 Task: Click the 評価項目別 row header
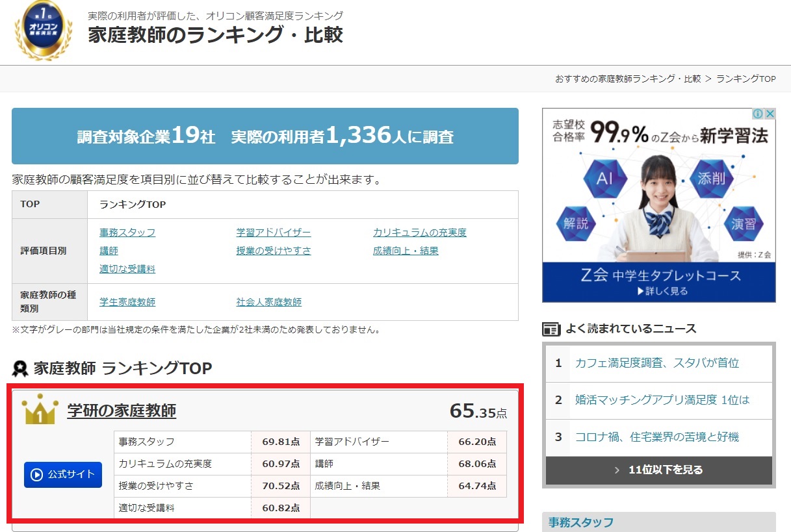[50, 251]
